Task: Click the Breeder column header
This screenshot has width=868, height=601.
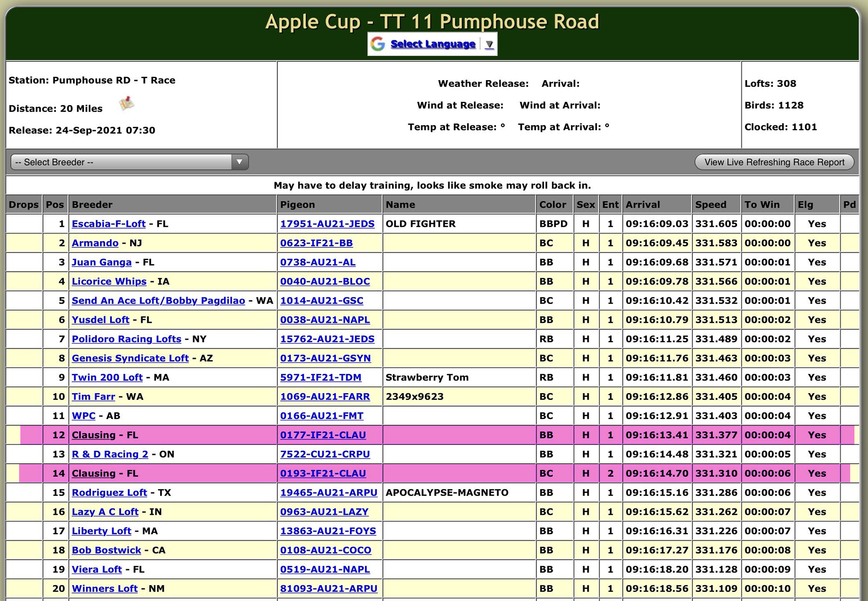Action: [92, 205]
